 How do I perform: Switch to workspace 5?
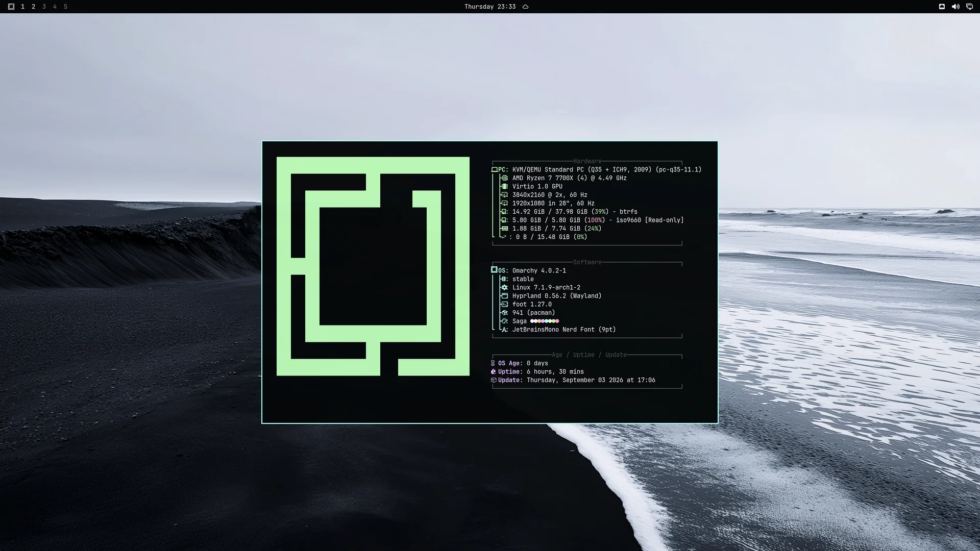click(65, 7)
